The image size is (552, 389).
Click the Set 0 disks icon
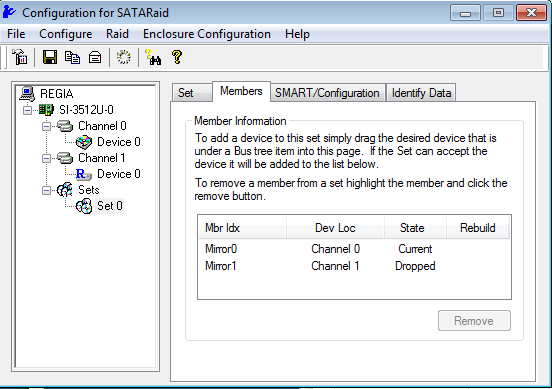(84, 206)
